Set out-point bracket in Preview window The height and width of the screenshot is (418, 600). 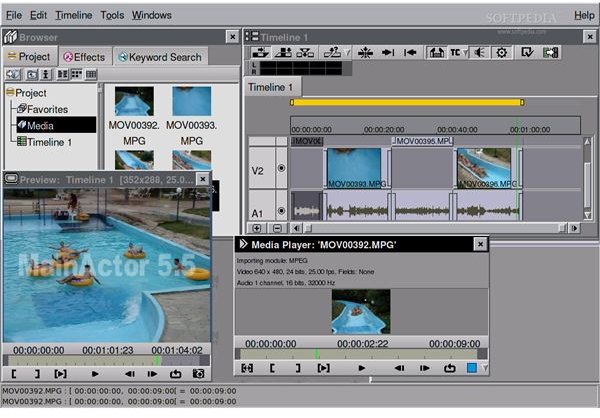pos(37,374)
